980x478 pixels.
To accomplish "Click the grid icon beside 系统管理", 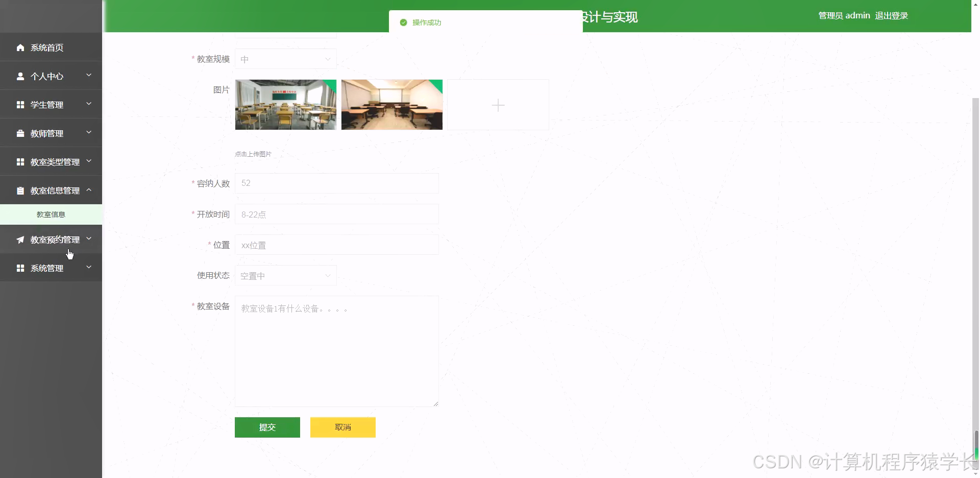I will pyautogui.click(x=20, y=268).
